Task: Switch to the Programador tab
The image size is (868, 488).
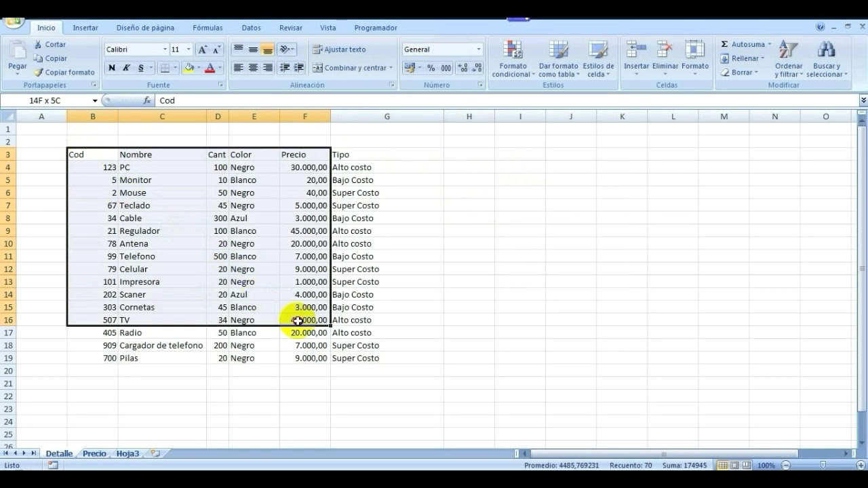Action: pos(376,28)
